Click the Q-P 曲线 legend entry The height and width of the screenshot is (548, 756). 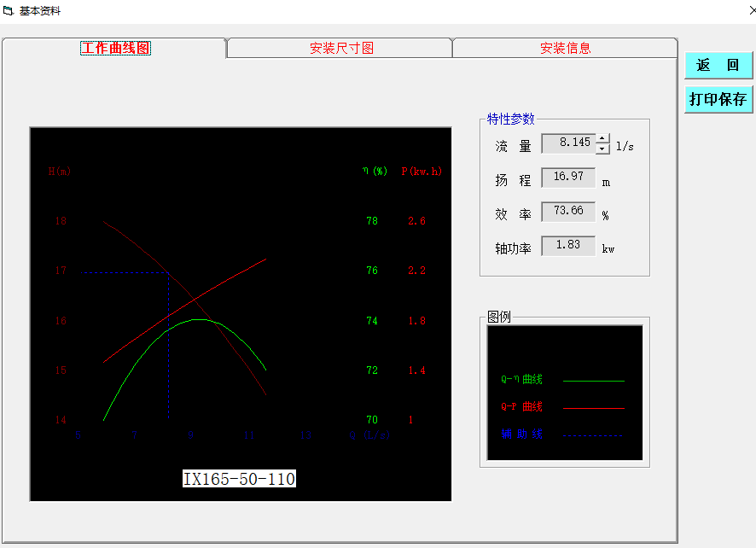pos(521,406)
